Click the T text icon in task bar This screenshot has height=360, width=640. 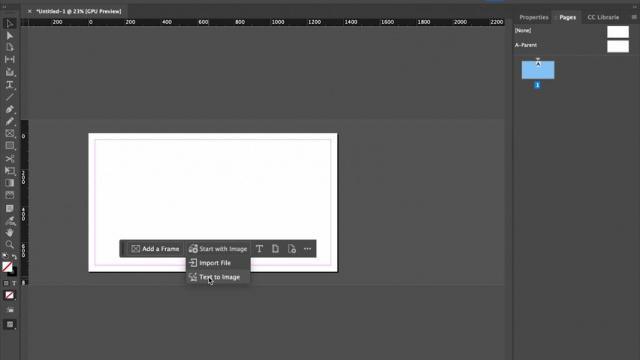click(259, 249)
